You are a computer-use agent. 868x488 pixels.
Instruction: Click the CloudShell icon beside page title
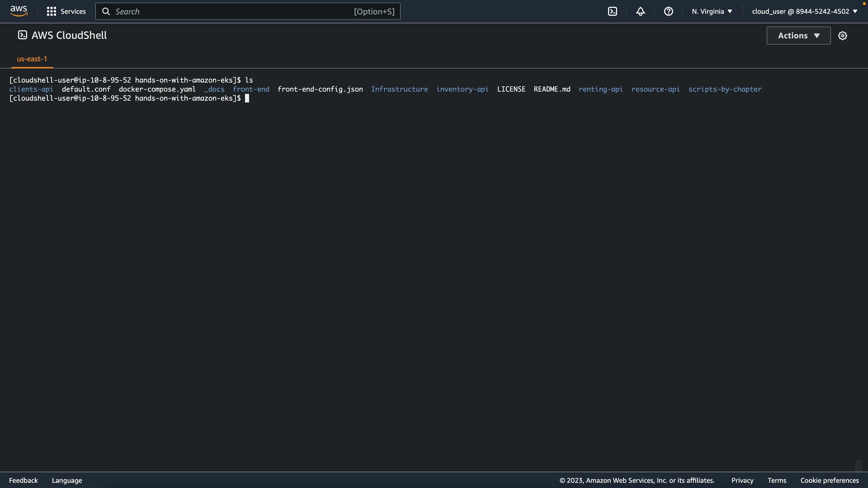click(x=22, y=35)
